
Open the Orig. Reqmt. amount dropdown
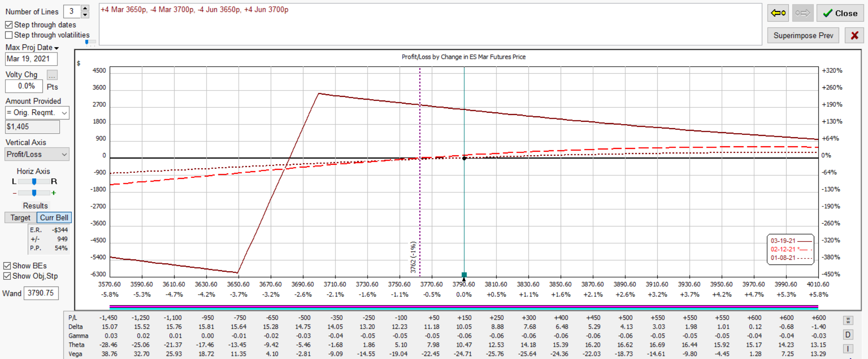(x=64, y=113)
